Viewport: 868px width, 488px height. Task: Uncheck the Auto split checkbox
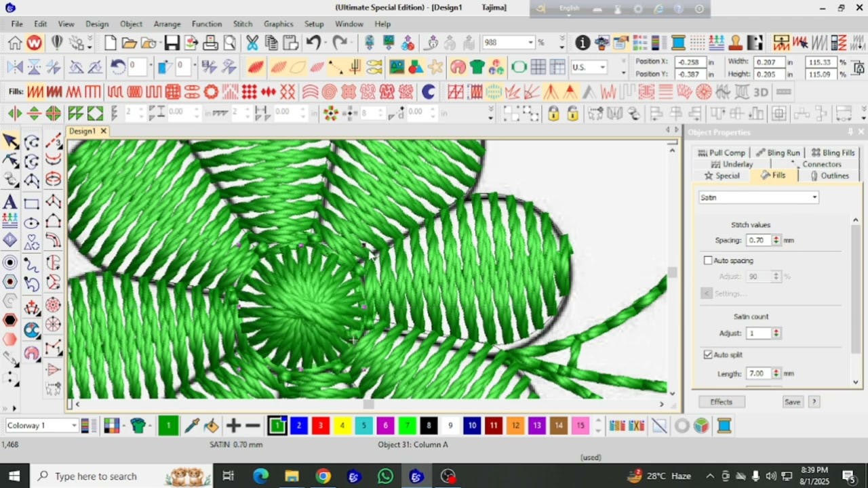(x=708, y=354)
